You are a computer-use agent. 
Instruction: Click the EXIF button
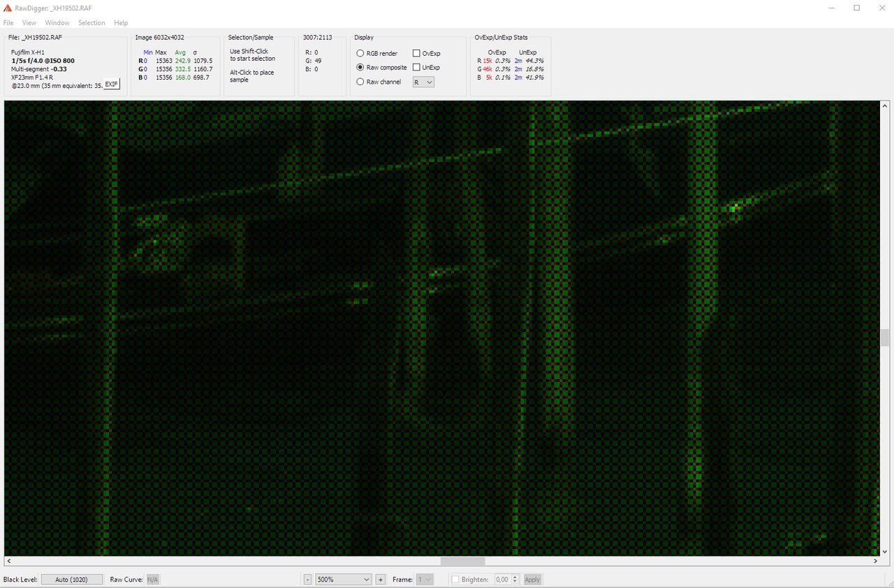(112, 84)
